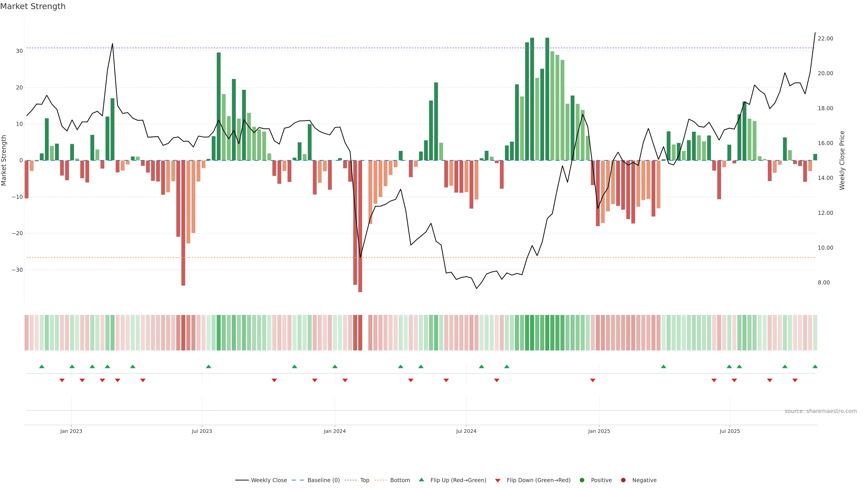Click Flip Up green triangle legend icon

(x=421, y=480)
